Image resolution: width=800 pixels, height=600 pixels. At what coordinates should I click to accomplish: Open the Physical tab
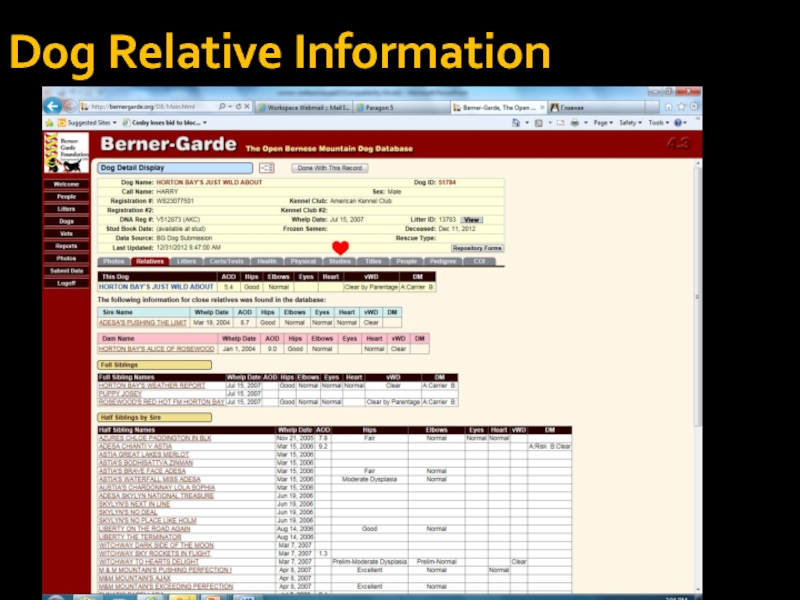click(303, 261)
